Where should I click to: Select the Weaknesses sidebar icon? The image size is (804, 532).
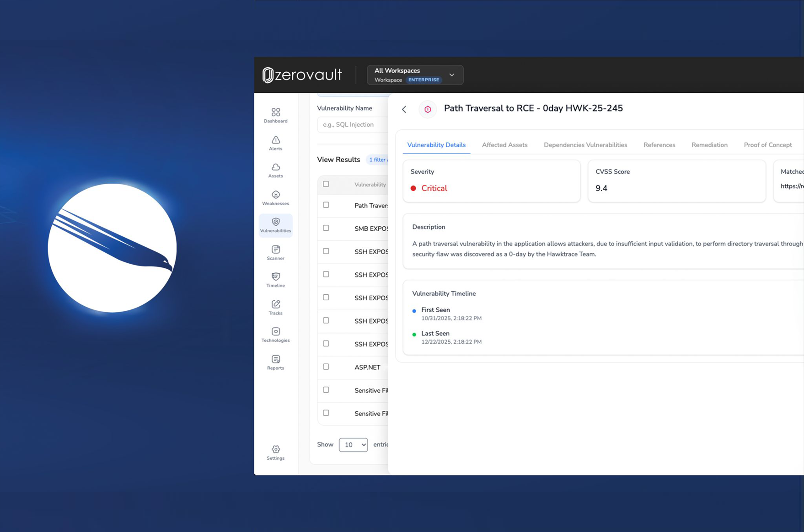pyautogui.click(x=275, y=198)
